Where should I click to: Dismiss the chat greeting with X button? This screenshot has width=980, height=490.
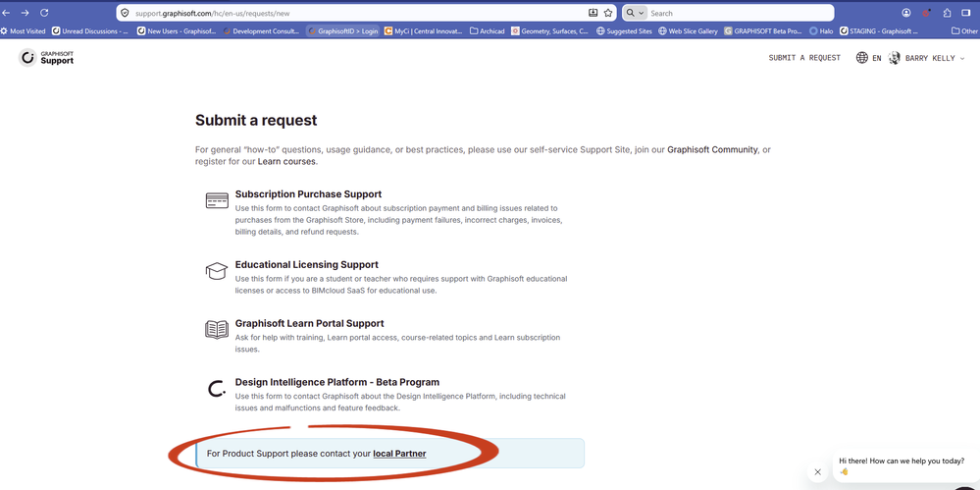pyautogui.click(x=817, y=472)
